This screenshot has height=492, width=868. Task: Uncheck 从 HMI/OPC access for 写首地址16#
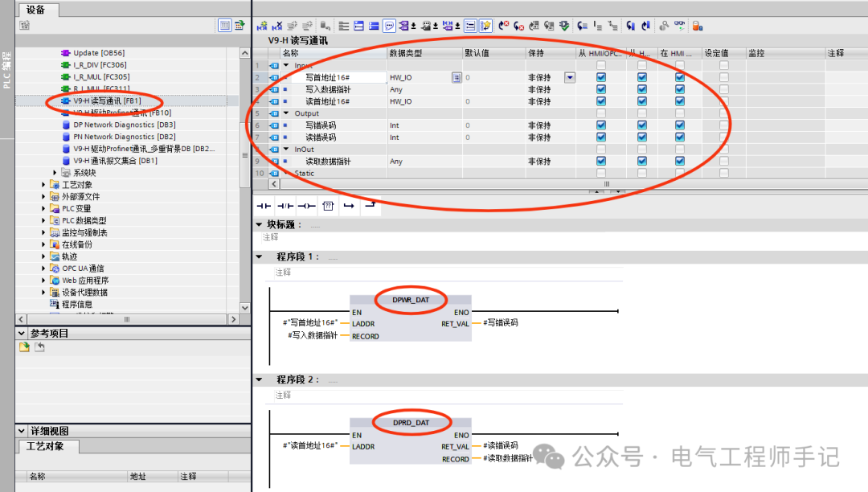tap(601, 77)
